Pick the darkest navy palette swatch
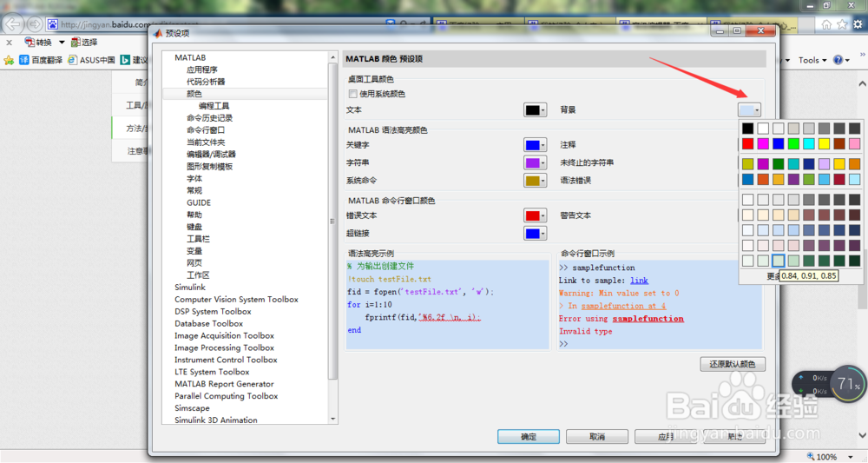Image resolution: width=868 pixels, height=463 pixels. [855, 230]
